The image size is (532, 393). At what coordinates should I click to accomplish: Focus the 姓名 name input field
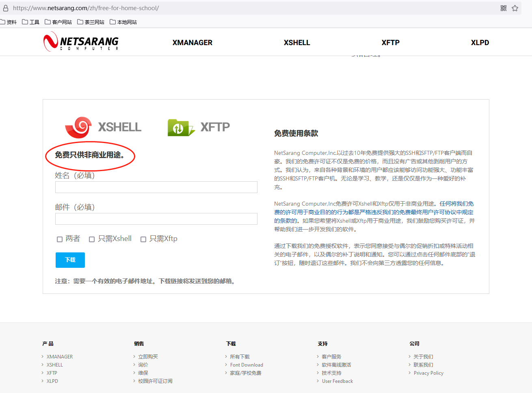[x=156, y=187]
